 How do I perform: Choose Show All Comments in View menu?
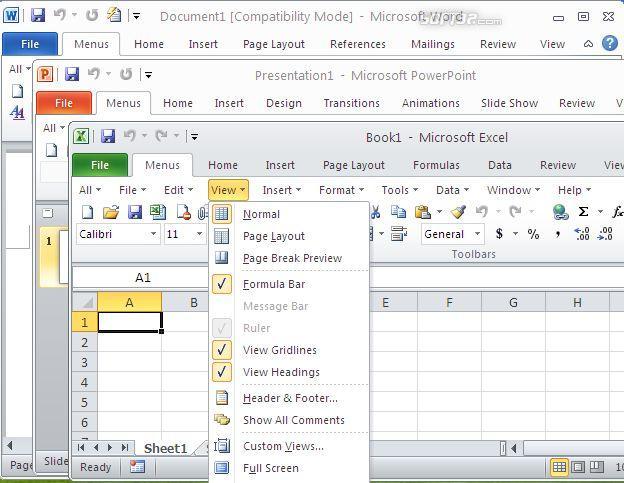coord(289,420)
